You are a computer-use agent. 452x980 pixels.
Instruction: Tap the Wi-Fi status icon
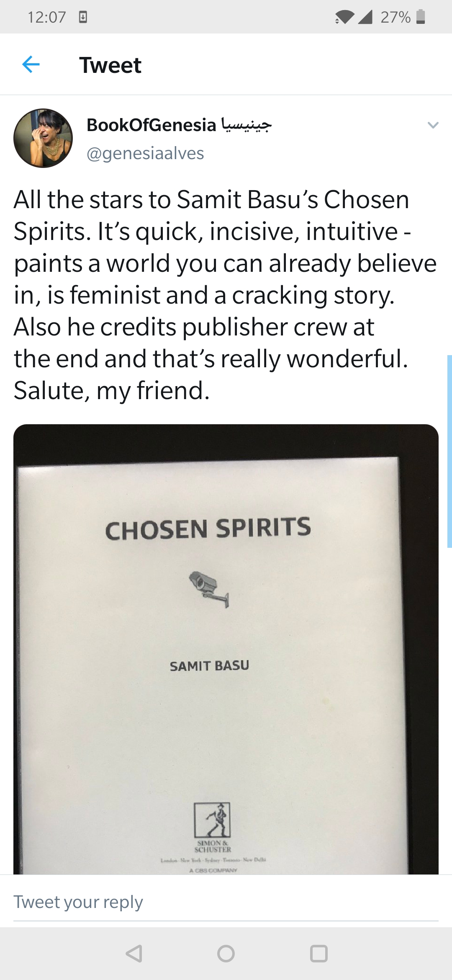click(x=344, y=17)
